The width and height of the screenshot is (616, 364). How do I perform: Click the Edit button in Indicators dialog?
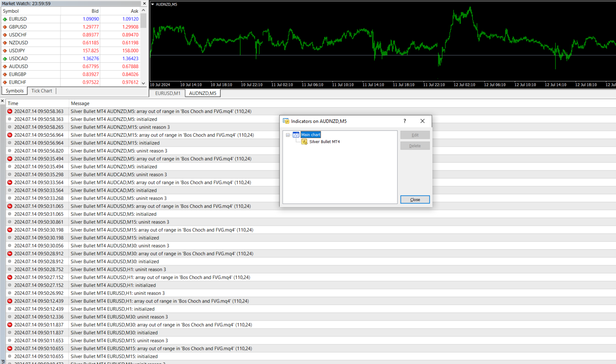pyautogui.click(x=415, y=135)
